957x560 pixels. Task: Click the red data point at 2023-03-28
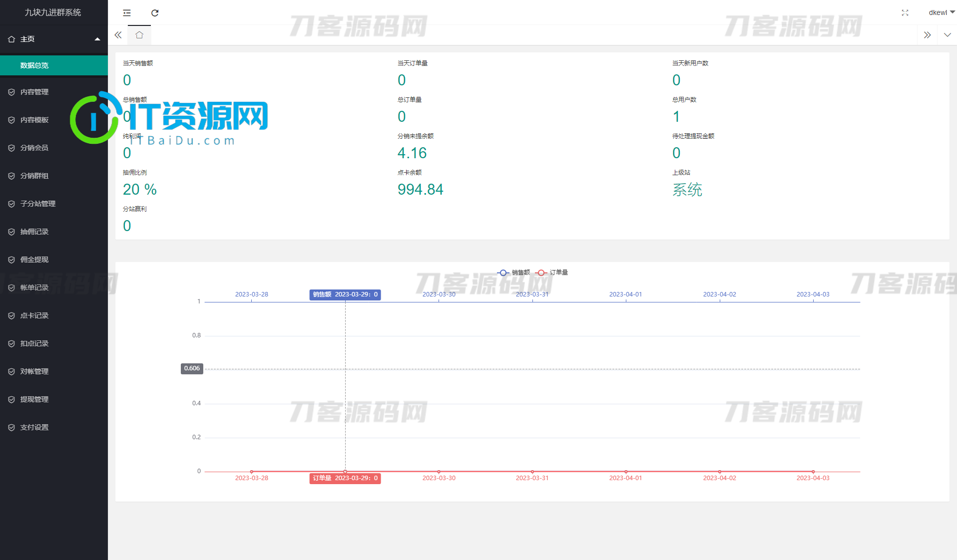(x=252, y=472)
